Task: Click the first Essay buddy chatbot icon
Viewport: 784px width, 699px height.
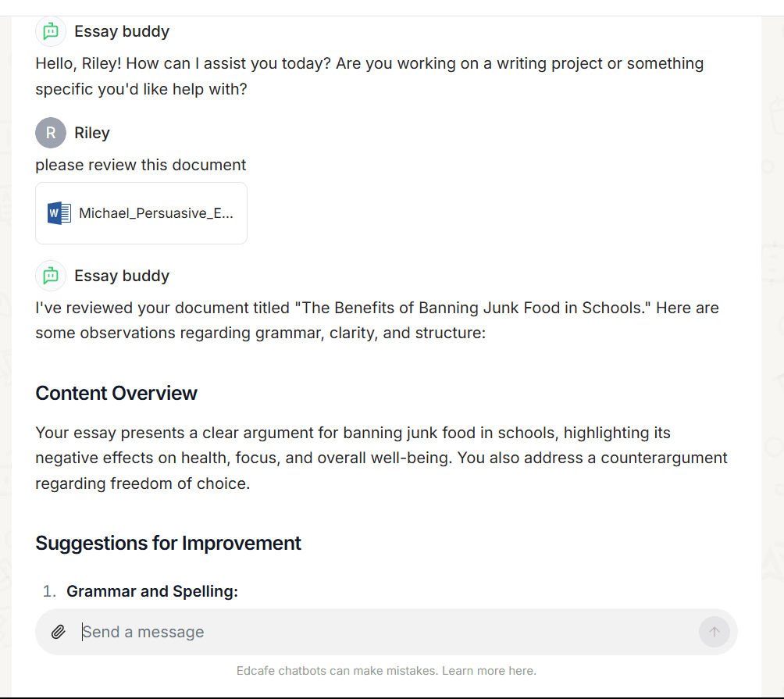Action: tap(51, 31)
